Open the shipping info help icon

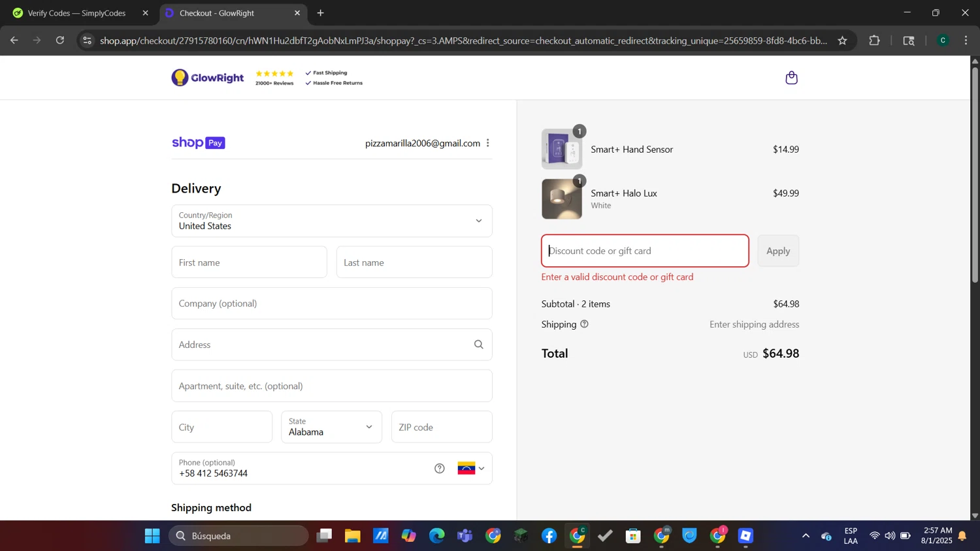click(x=584, y=324)
